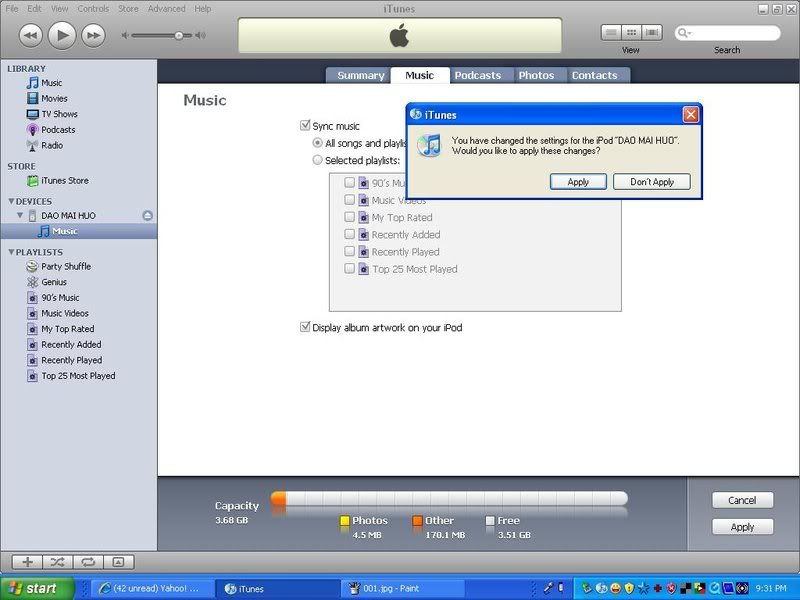Close the iTunes confirmation dialog
800x600 pixels.
[x=691, y=115]
